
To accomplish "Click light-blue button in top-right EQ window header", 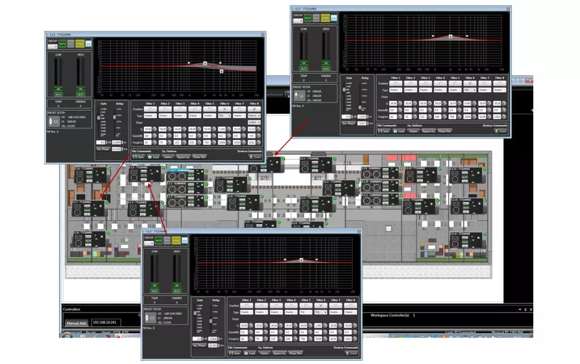I will (x=334, y=18).
